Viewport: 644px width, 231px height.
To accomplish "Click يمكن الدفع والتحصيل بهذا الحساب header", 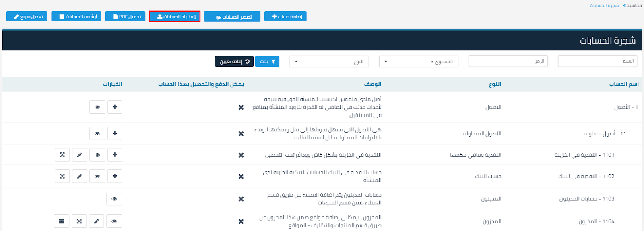I will click(201, 84).
